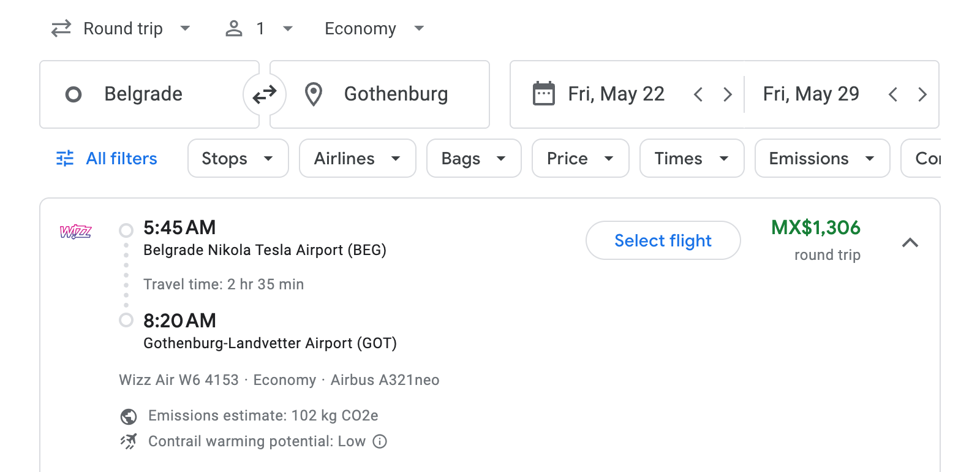Open the Airlines filter dropdown

pyautogui.click(x=357, y=158)
